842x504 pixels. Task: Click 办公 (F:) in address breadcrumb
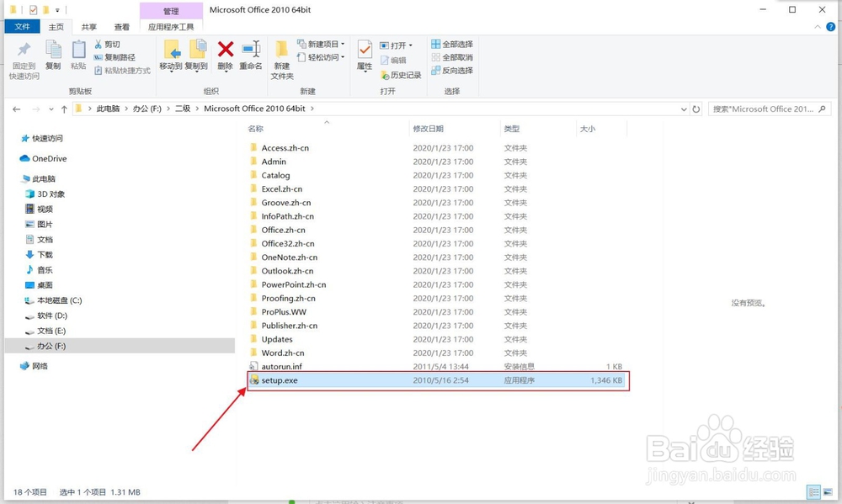(x=147, y=109)
